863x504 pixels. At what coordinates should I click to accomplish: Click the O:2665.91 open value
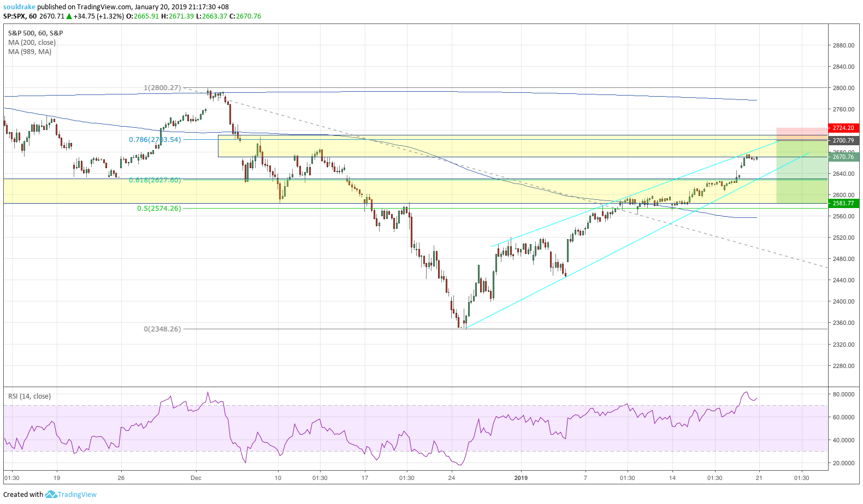(x=143, y=16)
